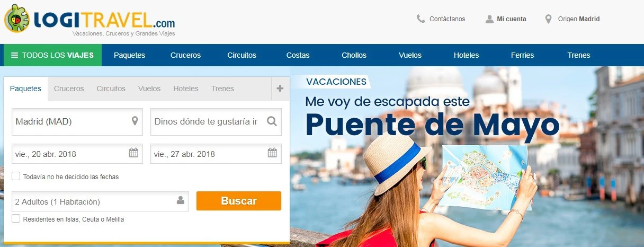Click the person icon in passengers field
644x247 pixels.
pyautogui.click(x=181, y=201)
